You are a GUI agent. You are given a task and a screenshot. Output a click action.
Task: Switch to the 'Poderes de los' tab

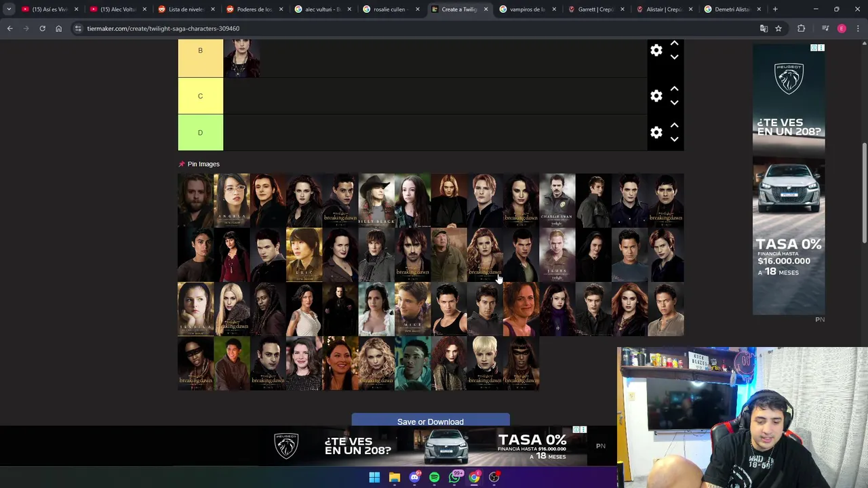tap(254, 9)
